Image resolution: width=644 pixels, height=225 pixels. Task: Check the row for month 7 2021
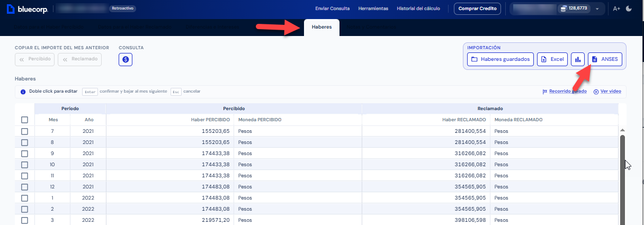click(24, 131)
